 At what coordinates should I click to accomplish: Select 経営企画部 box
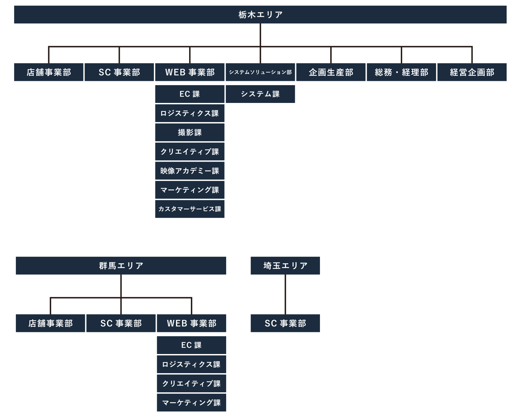472,72
